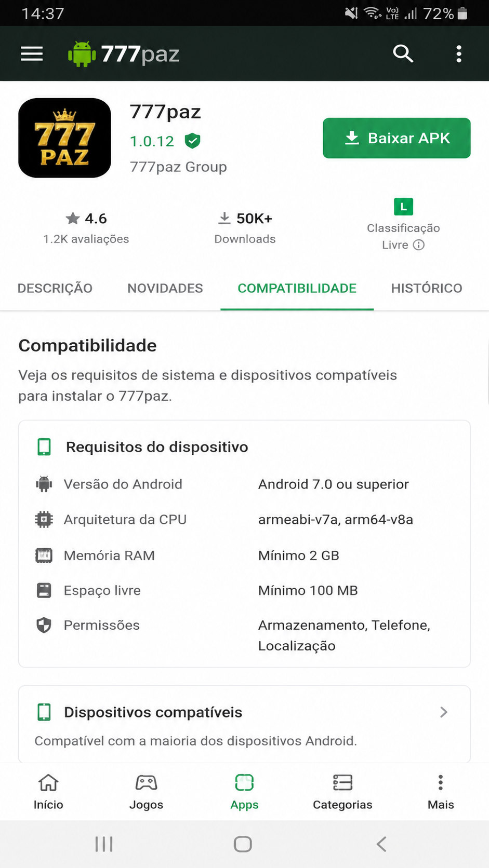The width and height of the screenshot is (489, 868).
Task: Tap the Mais bottom navigation dots
Action: pos(441,782)
